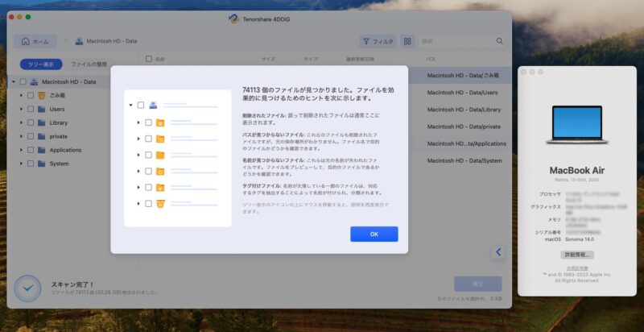
Task: Check the Macintosh HD - Data checkbox
Action: (x=23, y=81)
